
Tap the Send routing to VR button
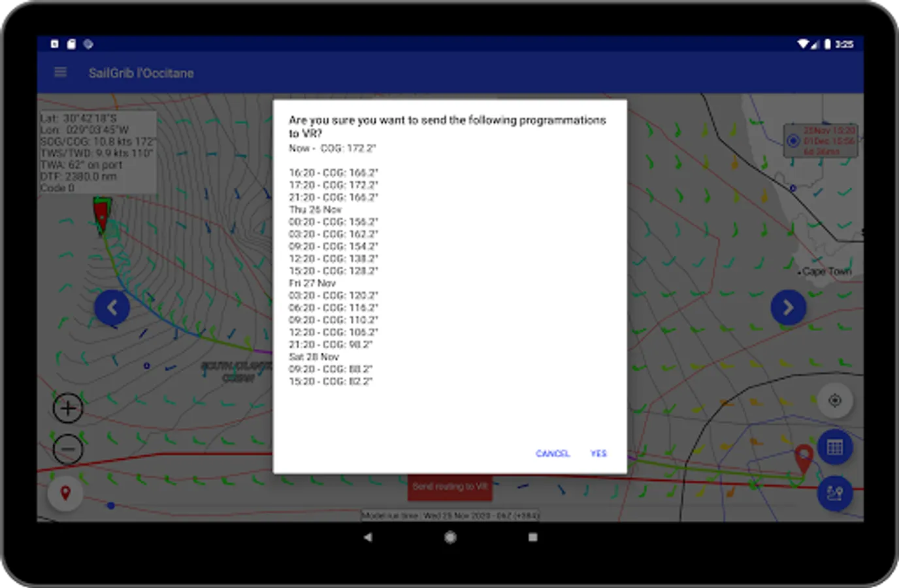pos(449,487)
